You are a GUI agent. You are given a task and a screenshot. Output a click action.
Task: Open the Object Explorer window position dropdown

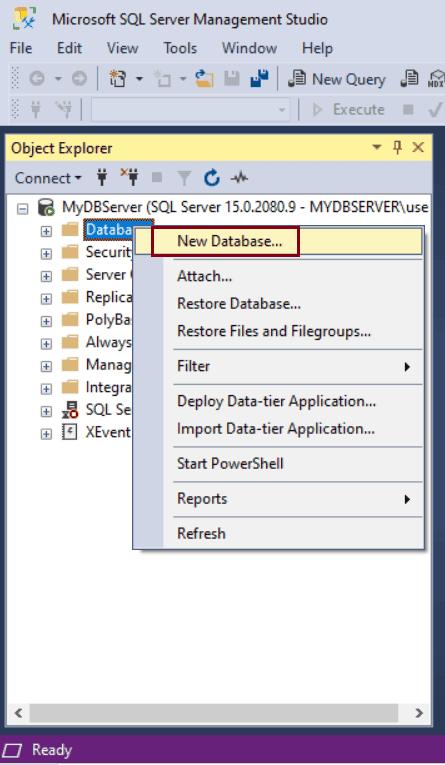pyautogui.click(x=376, y=147)
